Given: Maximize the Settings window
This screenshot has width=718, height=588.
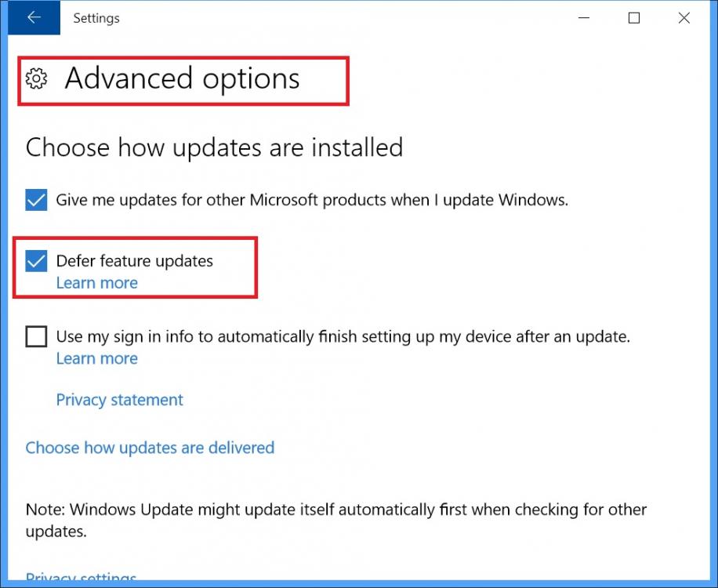Looking at the screenshot, I should [x=634, y=18].
